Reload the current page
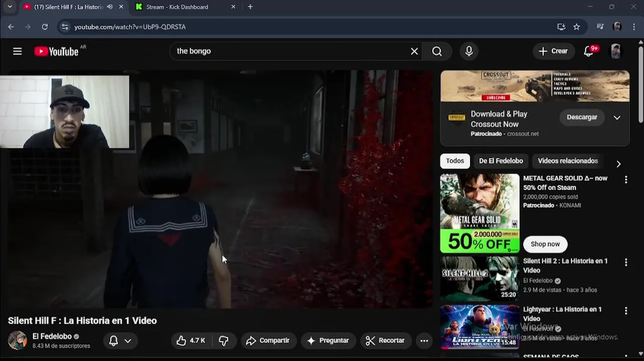Image resolution: width=644 pixels, height=361 pixels. coord(45,27)
